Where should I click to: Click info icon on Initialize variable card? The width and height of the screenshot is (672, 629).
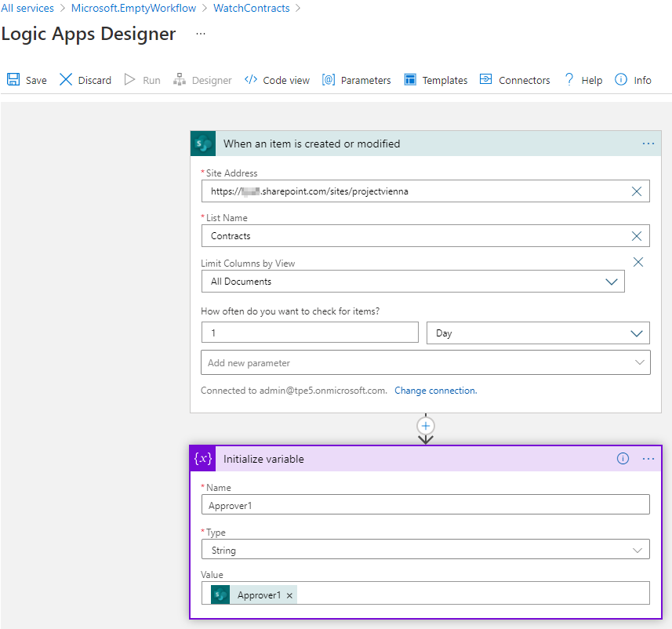click(x=623, y=459)
